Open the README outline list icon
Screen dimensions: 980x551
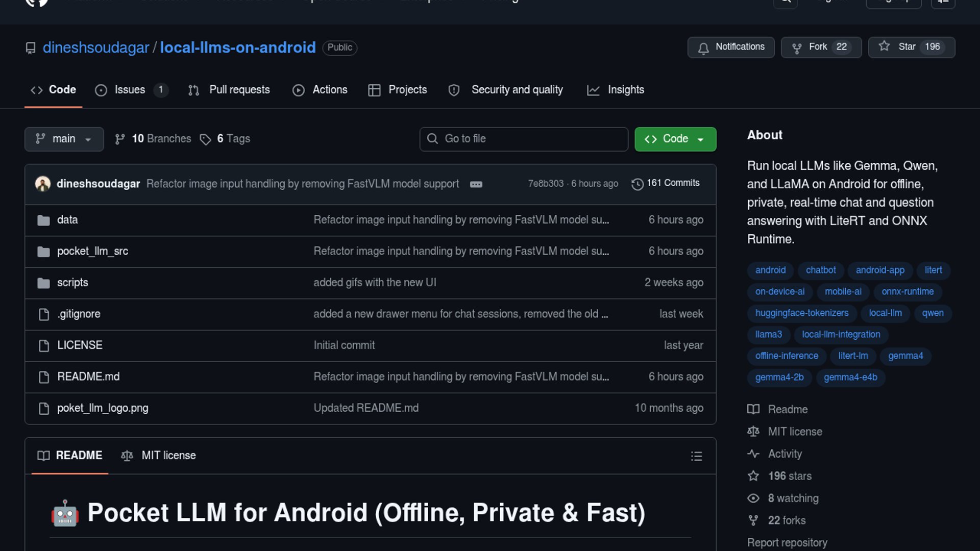tap(696, 456)
